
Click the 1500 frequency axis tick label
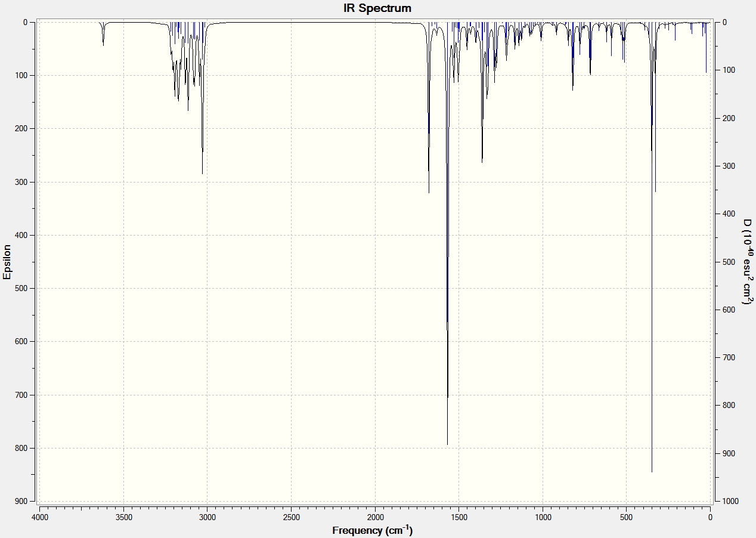458,517
